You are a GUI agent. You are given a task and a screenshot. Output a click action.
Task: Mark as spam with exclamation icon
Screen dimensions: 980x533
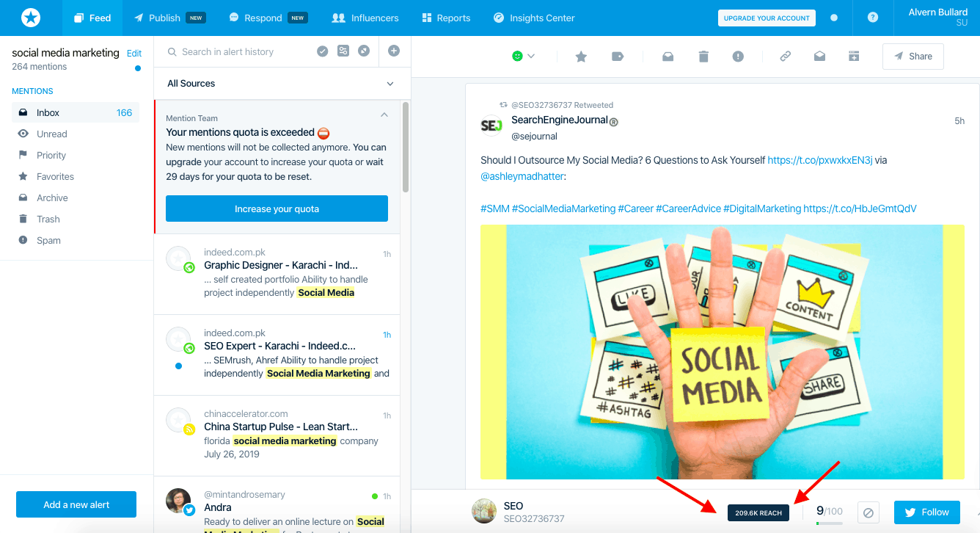tap(739, 57)
